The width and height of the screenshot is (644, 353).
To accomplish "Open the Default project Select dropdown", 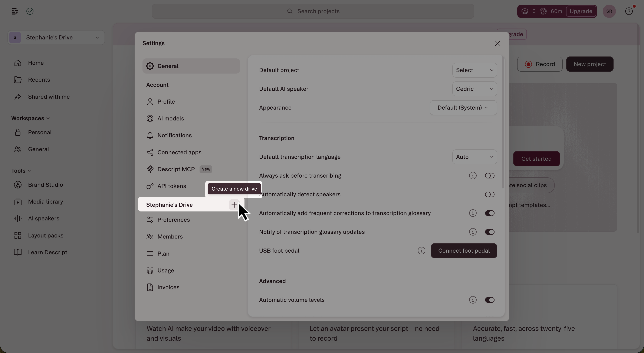I will (474, 70).
